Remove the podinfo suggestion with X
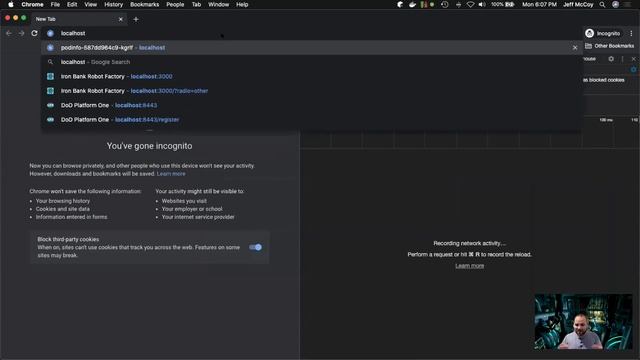 point(575,48)
